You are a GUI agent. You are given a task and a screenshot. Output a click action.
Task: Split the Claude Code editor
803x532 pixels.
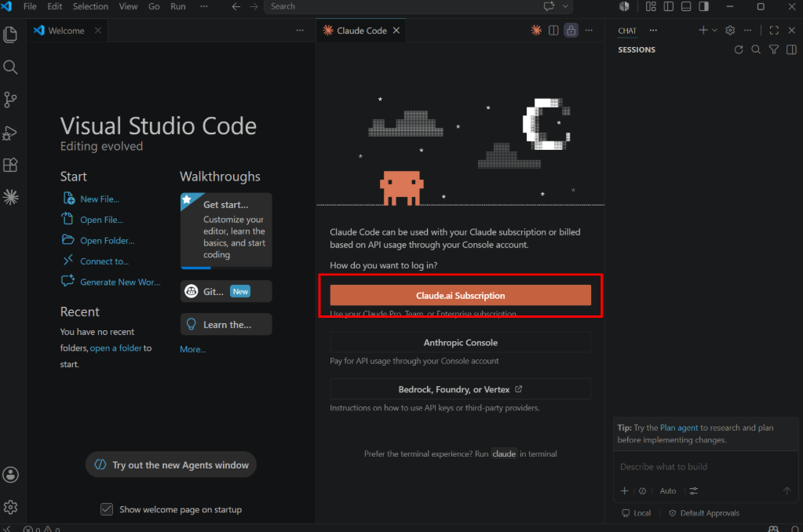pyautogui.click(x=553, y=31)
